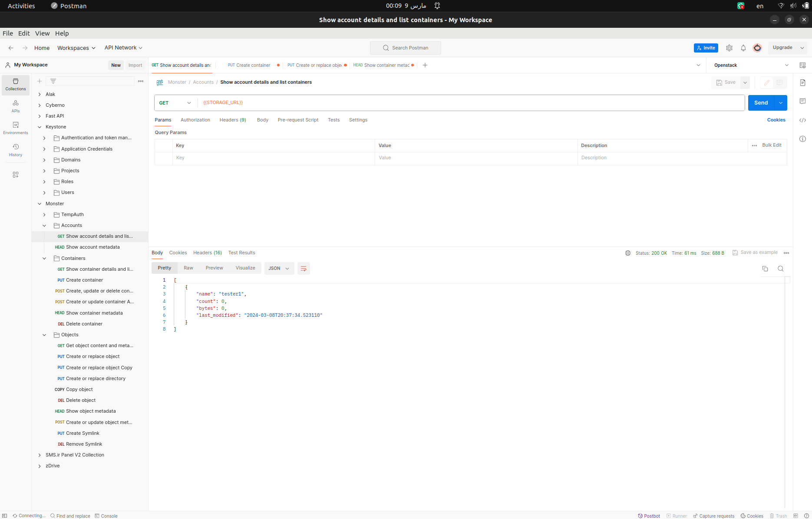Open collections view more actions ellipsis
The height and width of the screenshot is (519, 812).
pos(141,81)
